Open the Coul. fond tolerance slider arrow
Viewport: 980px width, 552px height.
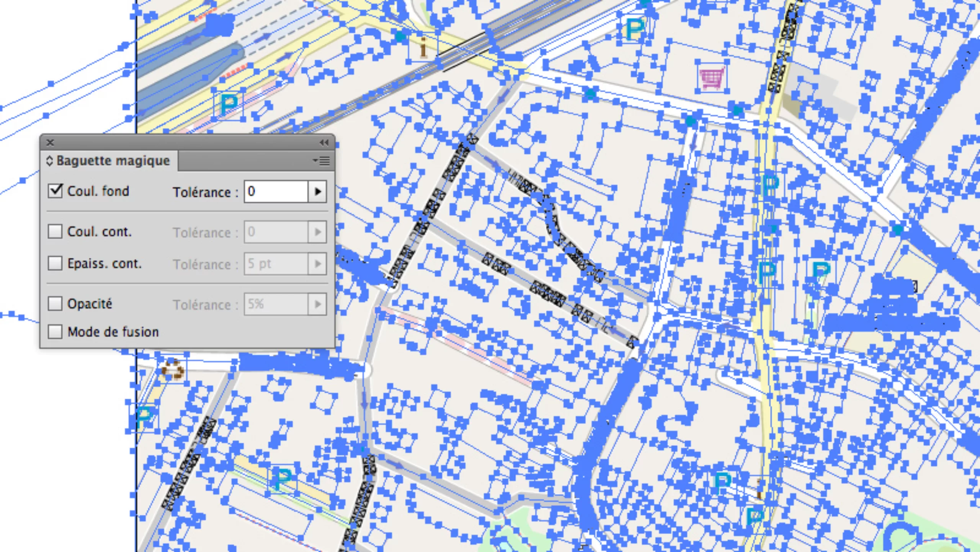click(317, 191)
